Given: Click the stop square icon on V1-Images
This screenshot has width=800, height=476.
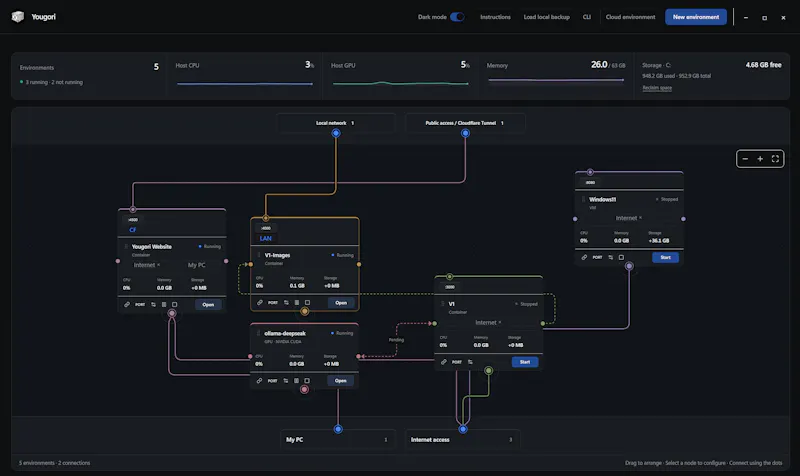Looking at the screenshot, I should [x=307, y=303].
